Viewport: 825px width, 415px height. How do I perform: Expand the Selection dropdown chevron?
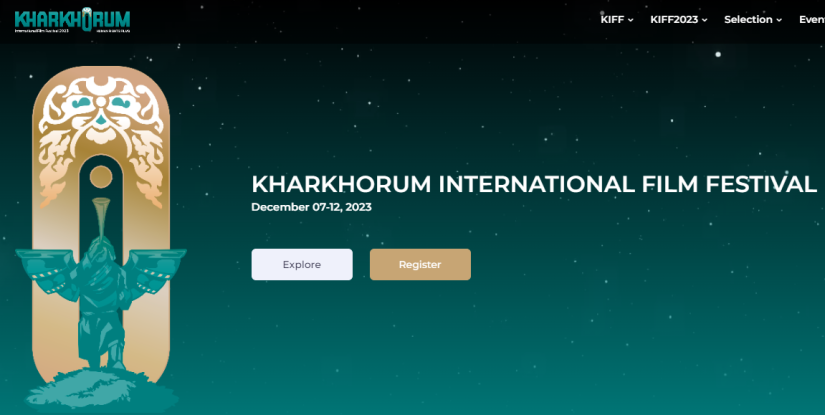pyautogui.click(x=779, y=20)
